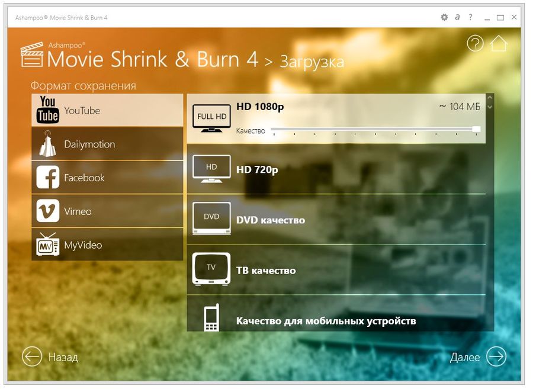This screenshot has height=392, width=533.
Task: Select the Vimeo save format
Action: click(x=107, y=211)
